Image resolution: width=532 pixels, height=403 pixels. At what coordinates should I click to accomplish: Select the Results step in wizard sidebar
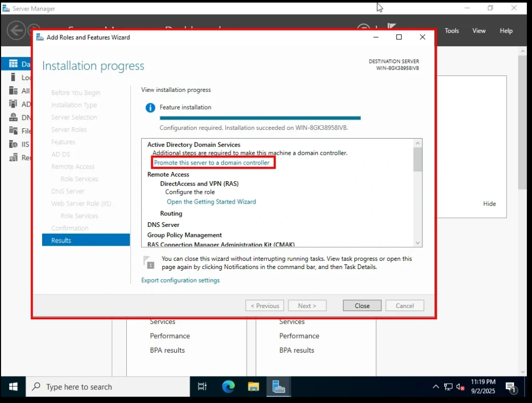pos(86,240)
